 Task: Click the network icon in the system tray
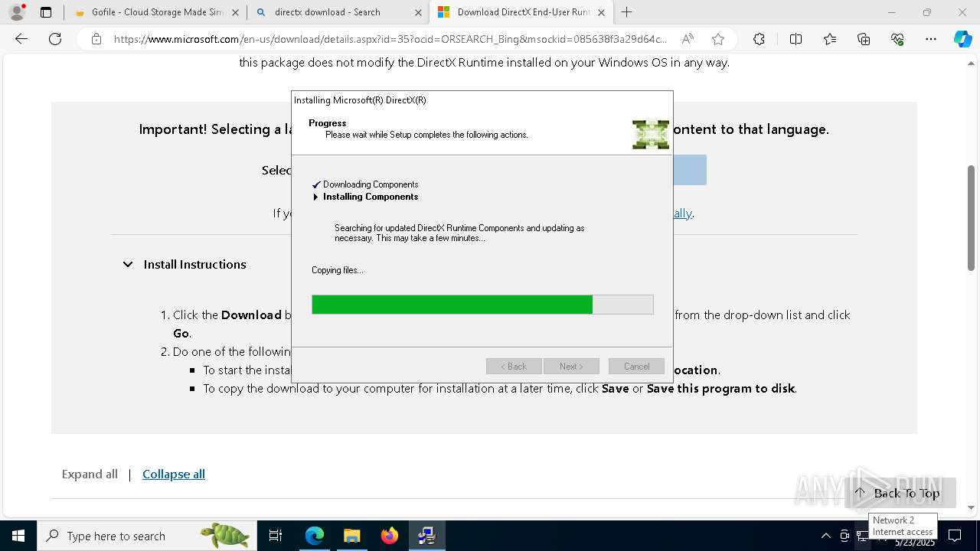pos(862,536)
